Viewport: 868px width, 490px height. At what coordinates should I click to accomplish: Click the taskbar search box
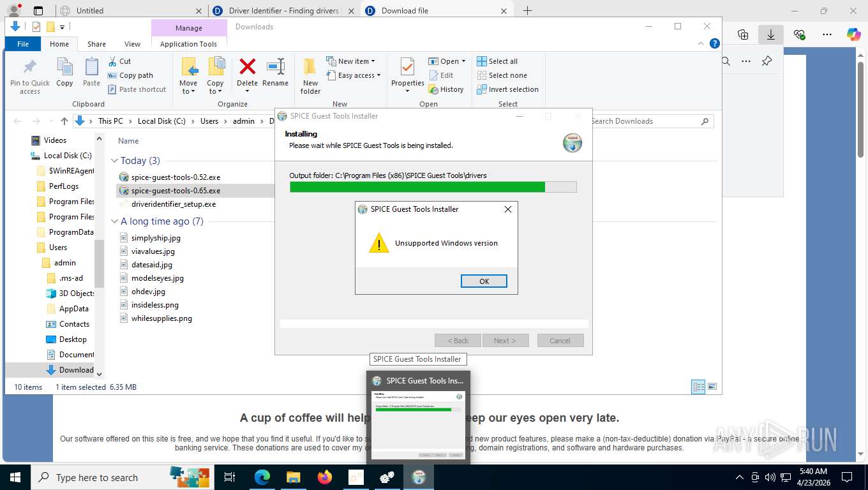point(121,477)
